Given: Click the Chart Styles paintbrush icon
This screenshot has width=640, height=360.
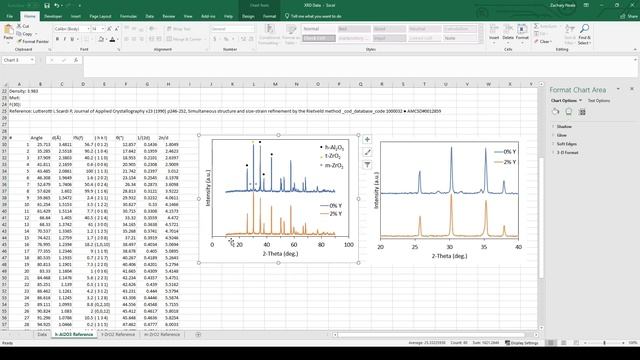Looking at the screenshot, I should click(x=367, y=152).
